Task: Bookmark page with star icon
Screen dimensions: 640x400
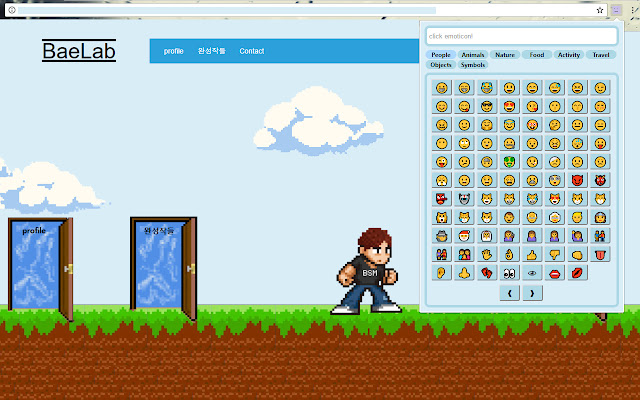Action: (600, 10)
